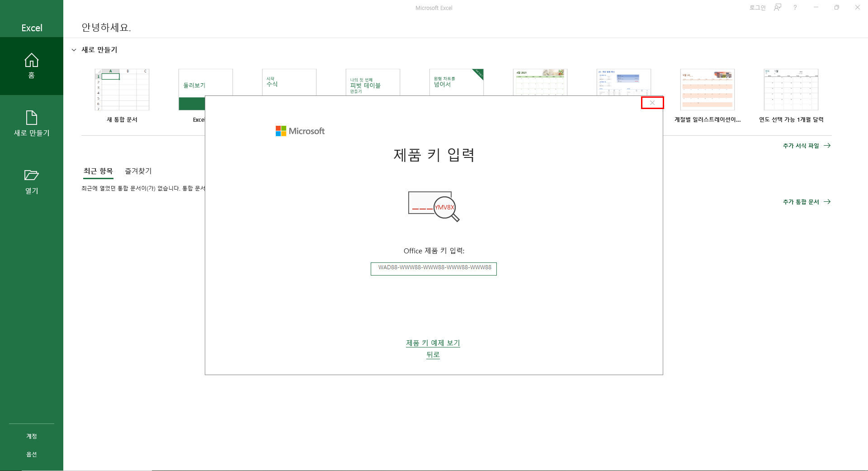Restore down the Excel window
868x471 pixels.
837,7
